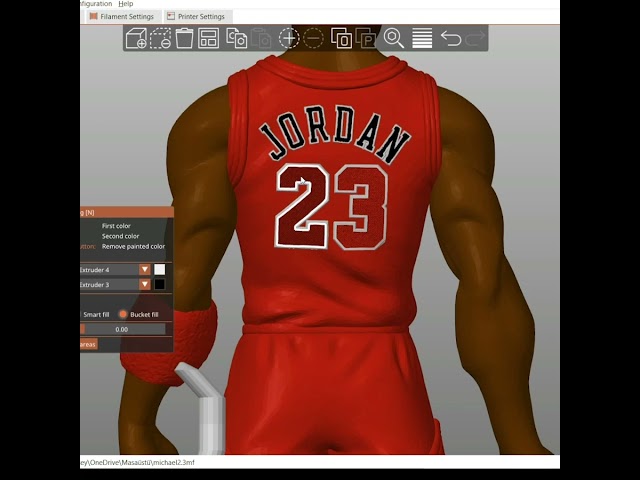This screenshot has height=480, width=640.
Task: Click the Delete all trash can icon
Action: point(184,38)
